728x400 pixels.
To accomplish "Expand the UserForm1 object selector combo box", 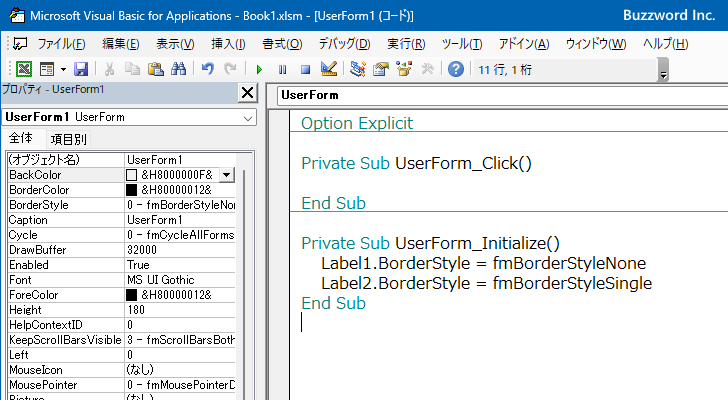I will 248,118.
